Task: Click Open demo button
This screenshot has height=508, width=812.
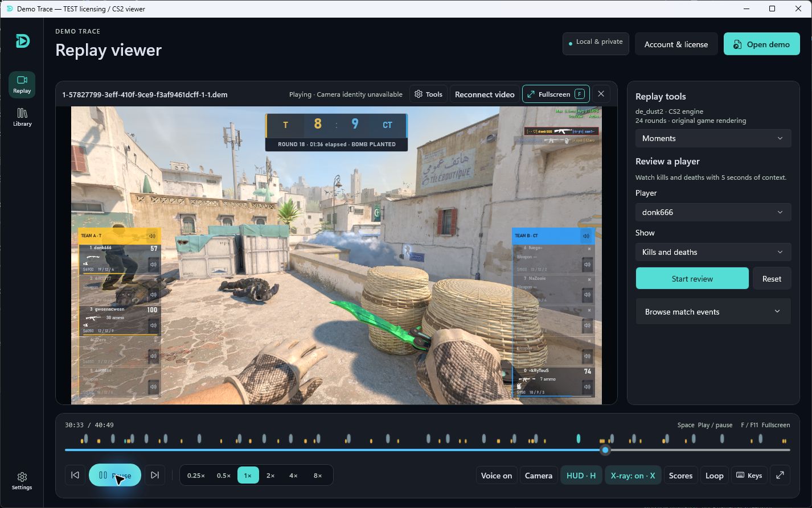Action: pos(761,44)
